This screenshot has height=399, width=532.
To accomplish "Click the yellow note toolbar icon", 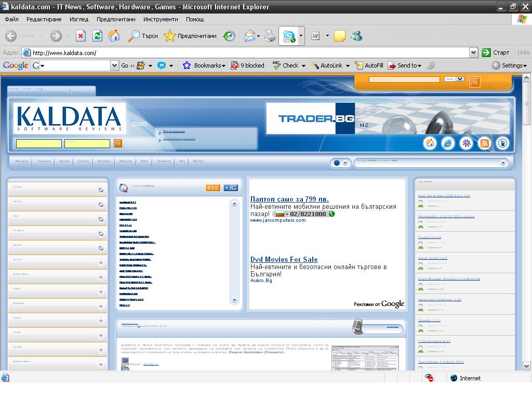I will 340,36.
